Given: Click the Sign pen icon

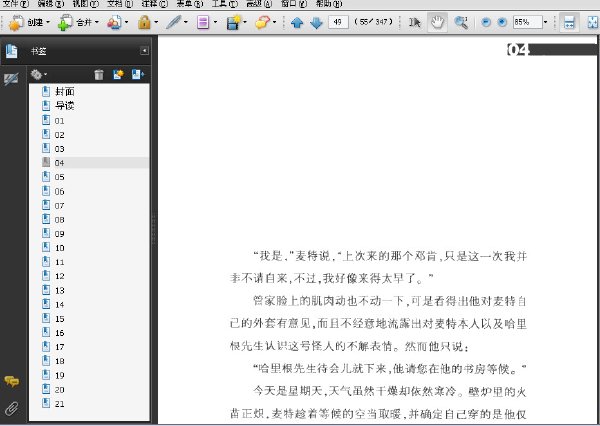Looking at the screenshot, I should tap(173, 23).
